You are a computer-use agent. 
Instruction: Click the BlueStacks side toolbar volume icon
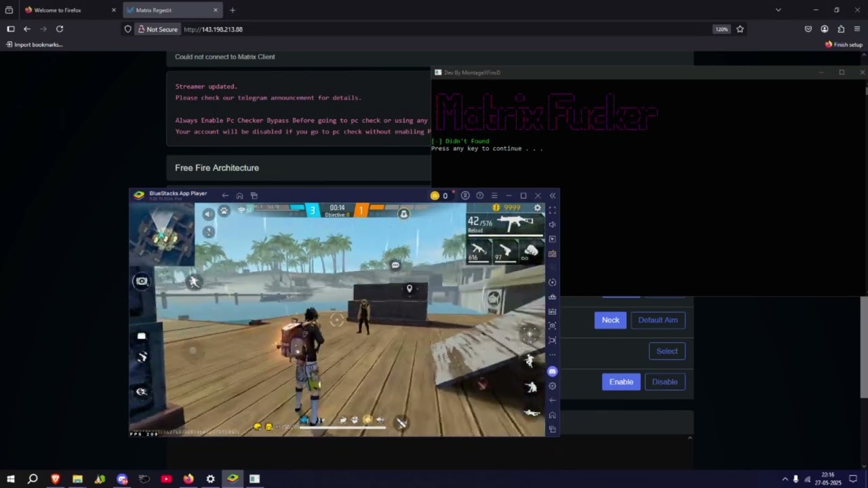point(553,224)
